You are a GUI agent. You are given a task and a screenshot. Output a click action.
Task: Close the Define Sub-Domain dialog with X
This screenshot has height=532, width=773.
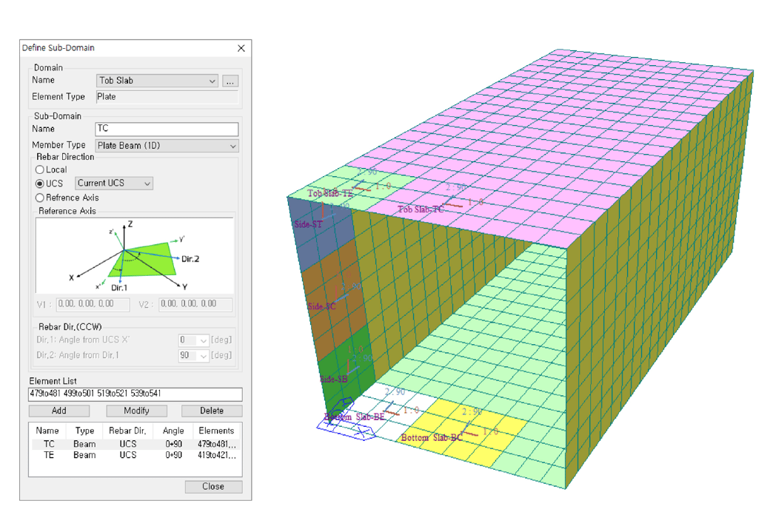point(241,48)
